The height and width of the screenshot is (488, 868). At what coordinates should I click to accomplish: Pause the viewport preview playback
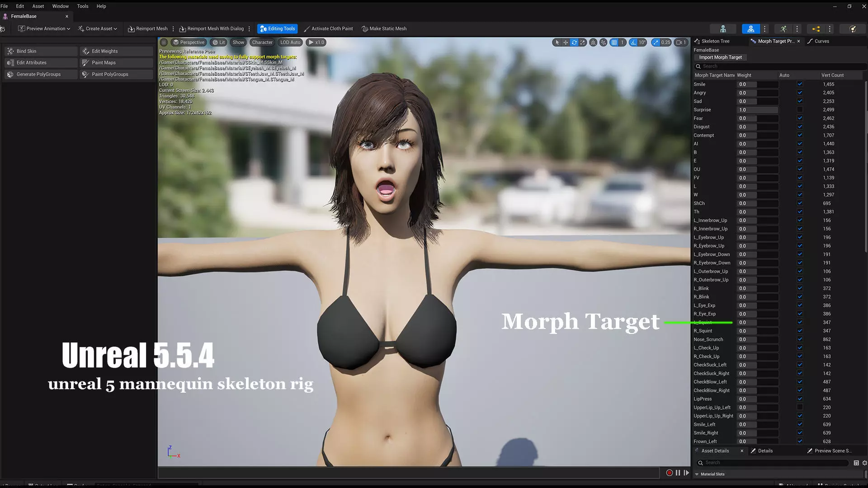(x=678, y=473)
